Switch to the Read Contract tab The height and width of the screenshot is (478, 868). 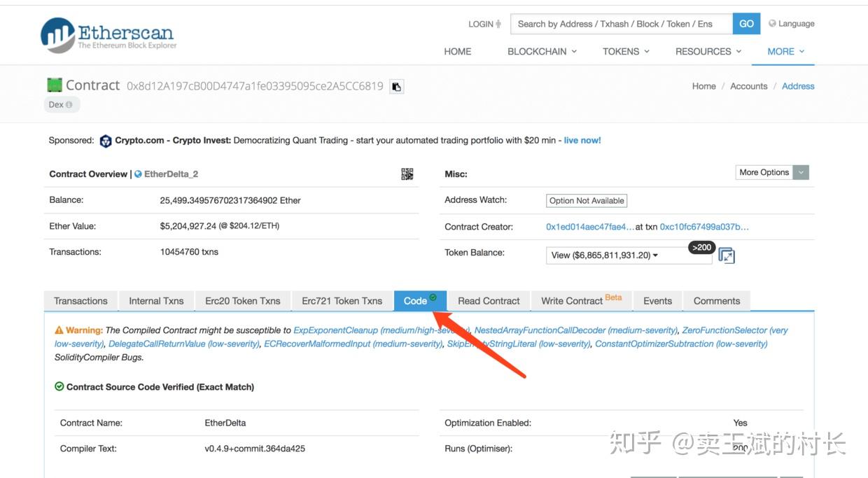(489, 301)
